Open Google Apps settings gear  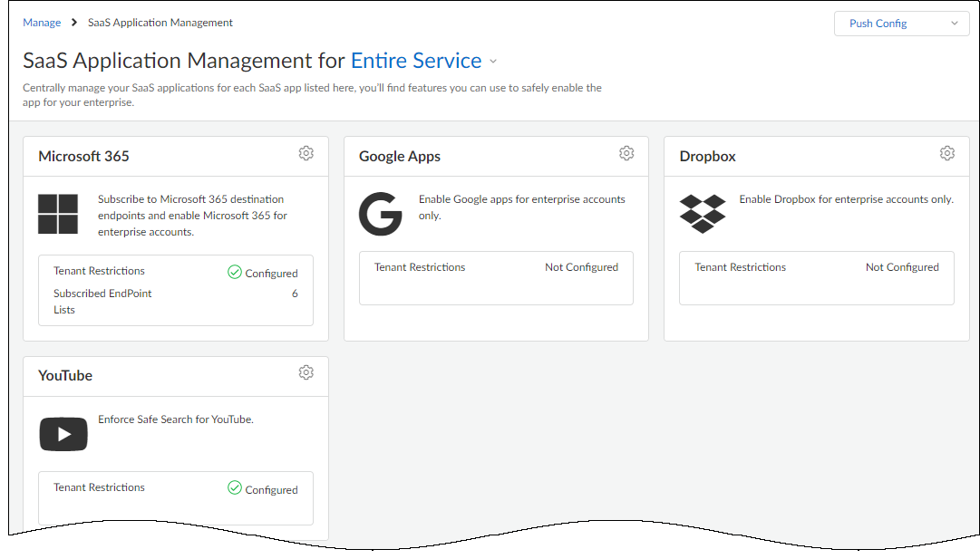(x=626, y=154)
